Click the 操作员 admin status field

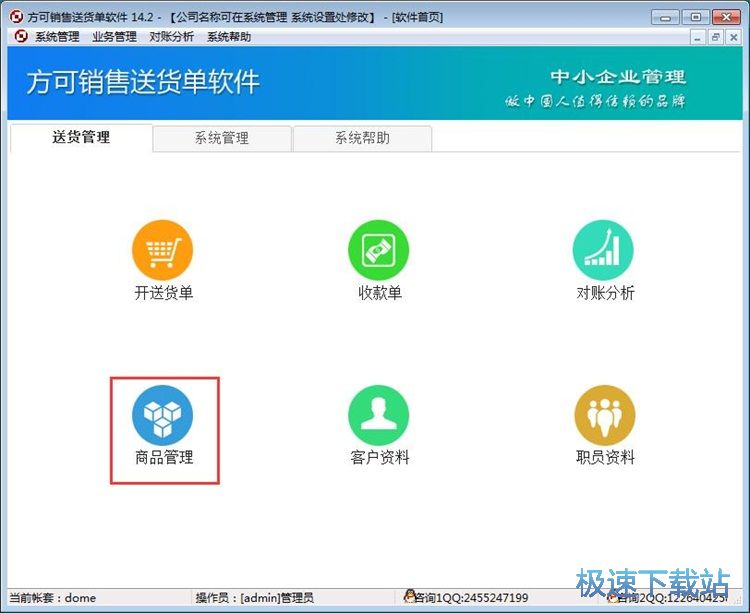tap(254, 598)
